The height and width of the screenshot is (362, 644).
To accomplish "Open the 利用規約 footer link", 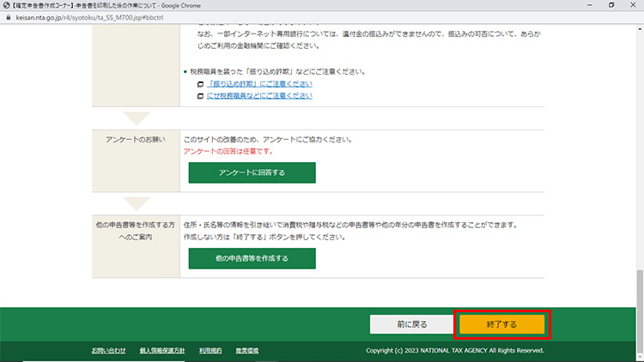I will (x=210, y=351).
